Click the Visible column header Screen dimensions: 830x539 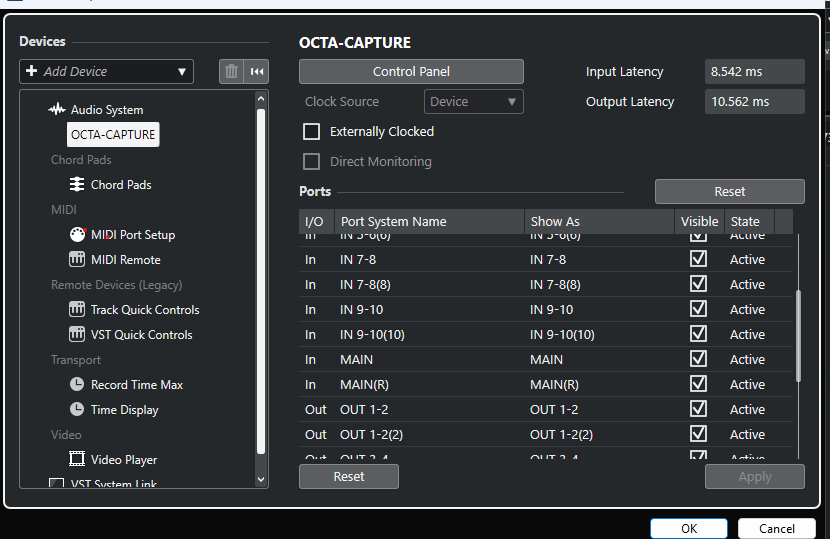(699, 221)
